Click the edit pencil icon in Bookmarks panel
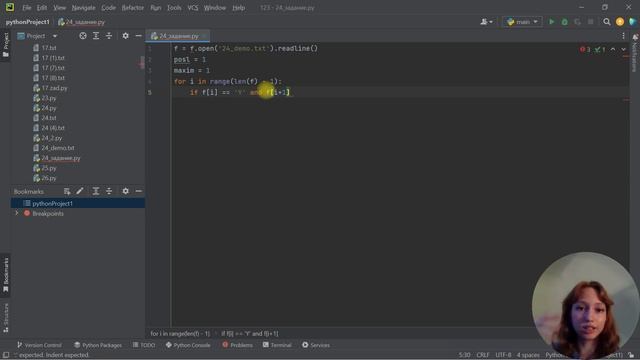The height and width of the screenshot is (360, 640). tap(80, 191)
